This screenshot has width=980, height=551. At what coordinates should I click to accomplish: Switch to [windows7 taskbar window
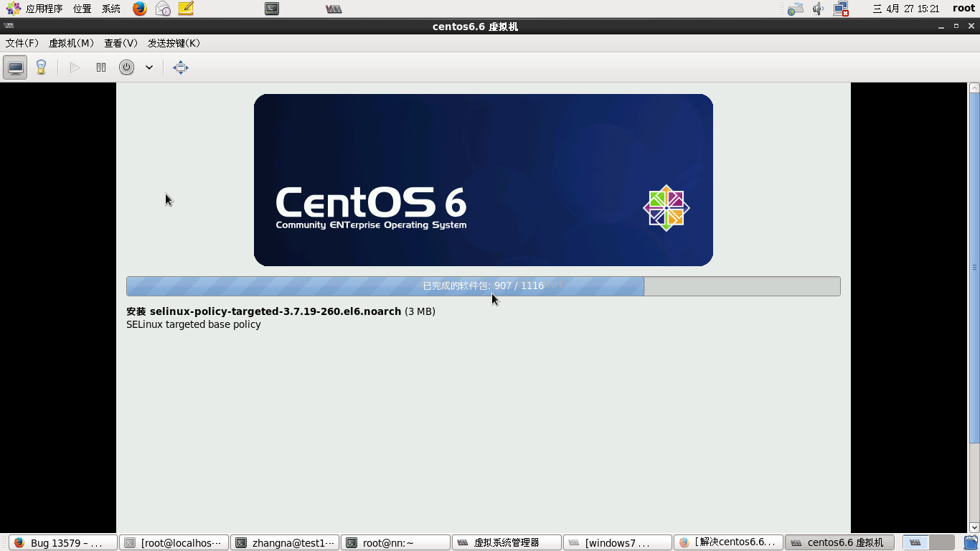(x=617, y=542)
